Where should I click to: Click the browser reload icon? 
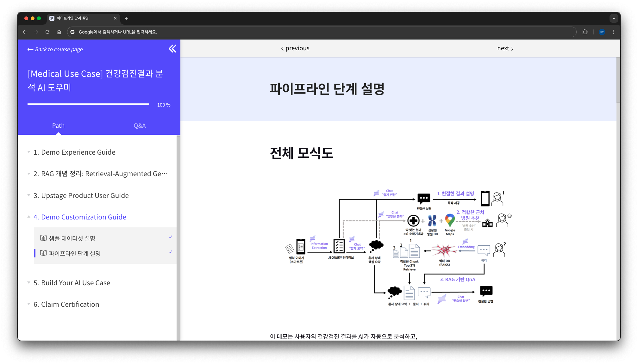pyautogui.click(x=47, y=32)
